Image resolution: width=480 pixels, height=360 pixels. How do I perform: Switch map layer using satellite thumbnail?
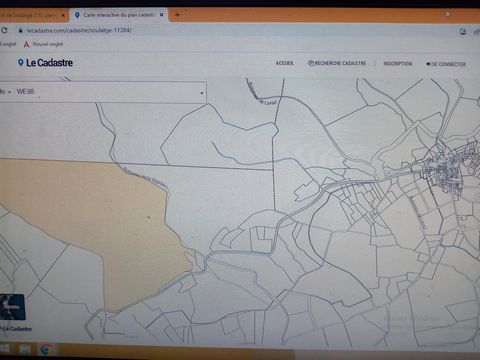point(12,307)
